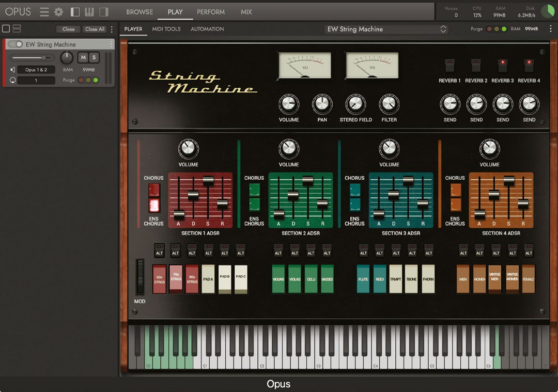This screenshot has width=558, height=392.
Task: Solo the instrument with S button
Action: [94, 57]
